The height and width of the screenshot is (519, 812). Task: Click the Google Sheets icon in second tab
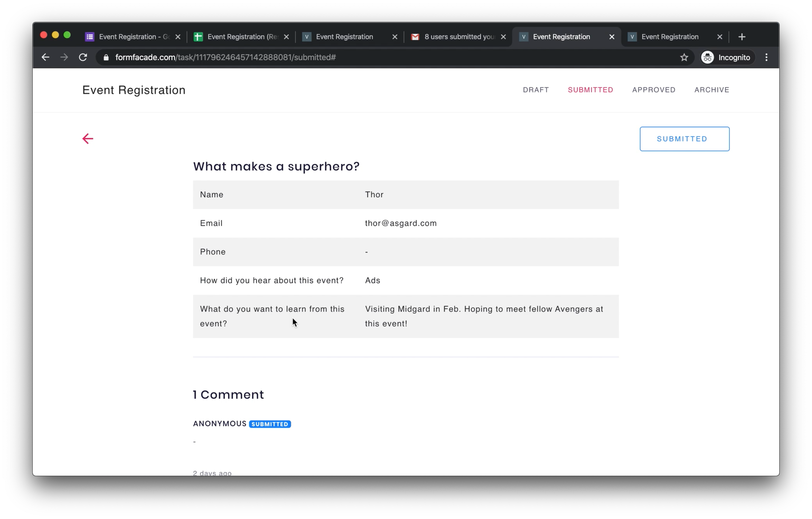[198, 36]
